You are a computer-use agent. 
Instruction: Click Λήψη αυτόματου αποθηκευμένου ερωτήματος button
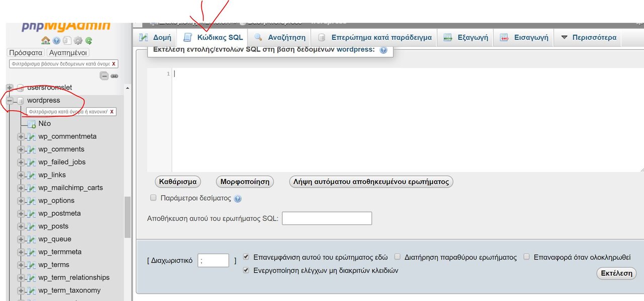tap(371, 182)
